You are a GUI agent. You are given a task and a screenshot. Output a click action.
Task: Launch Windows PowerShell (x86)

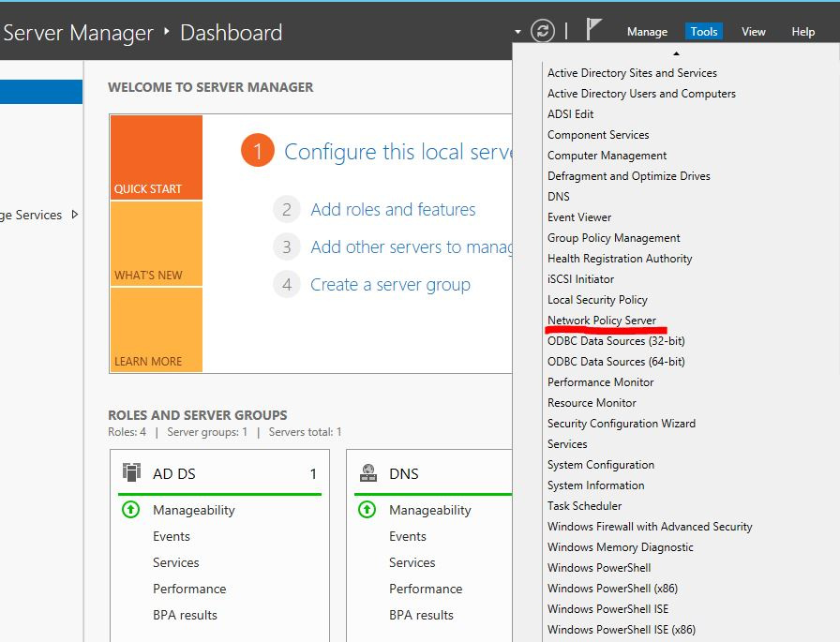point(612,589)
